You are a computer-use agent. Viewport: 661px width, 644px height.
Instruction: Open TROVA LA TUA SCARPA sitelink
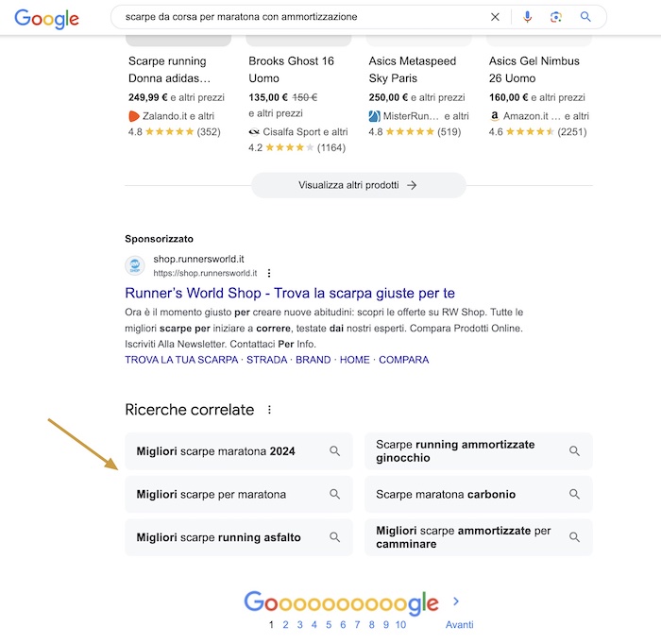click(181, 360)
